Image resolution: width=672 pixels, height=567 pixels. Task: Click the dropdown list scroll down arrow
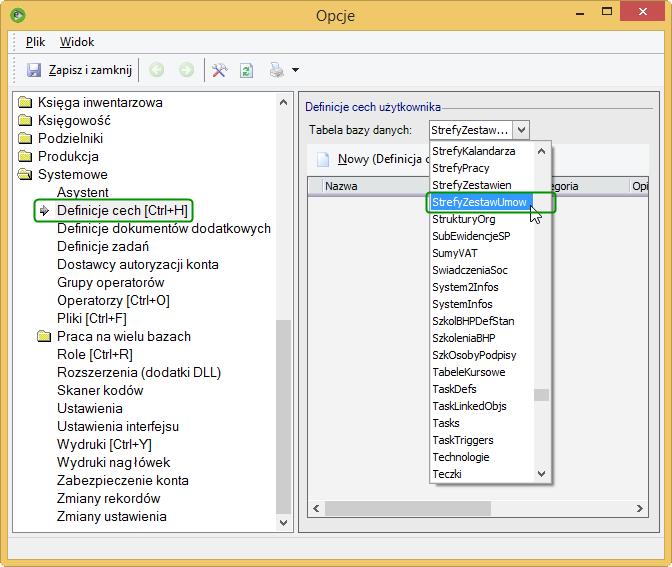point(541,474)
